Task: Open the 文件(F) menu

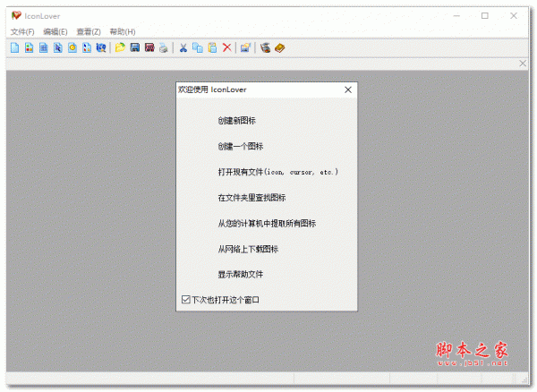Action: coord(22,32)
